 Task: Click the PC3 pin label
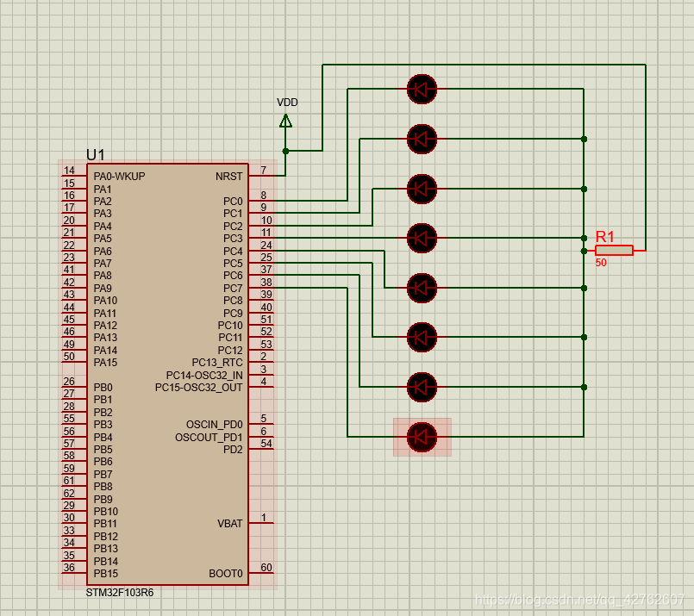tap(233, 239)
